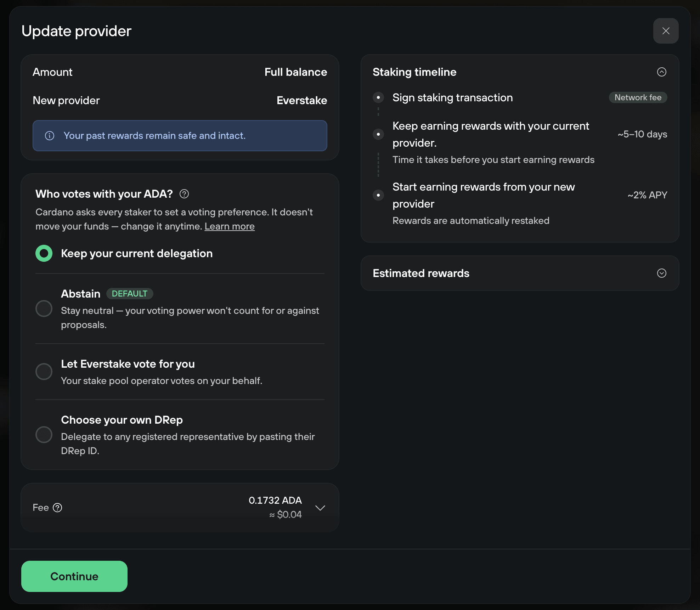Click the 0.1732 ADA fee value
The height and width of the screenshot is (610, 700).
[x=275, y=500]
